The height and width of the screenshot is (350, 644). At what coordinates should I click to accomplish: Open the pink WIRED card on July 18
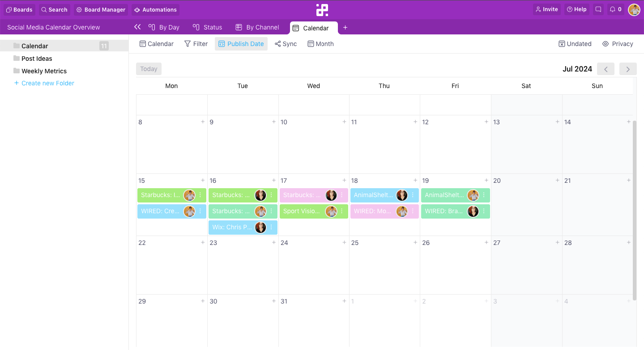click(372, 211)
